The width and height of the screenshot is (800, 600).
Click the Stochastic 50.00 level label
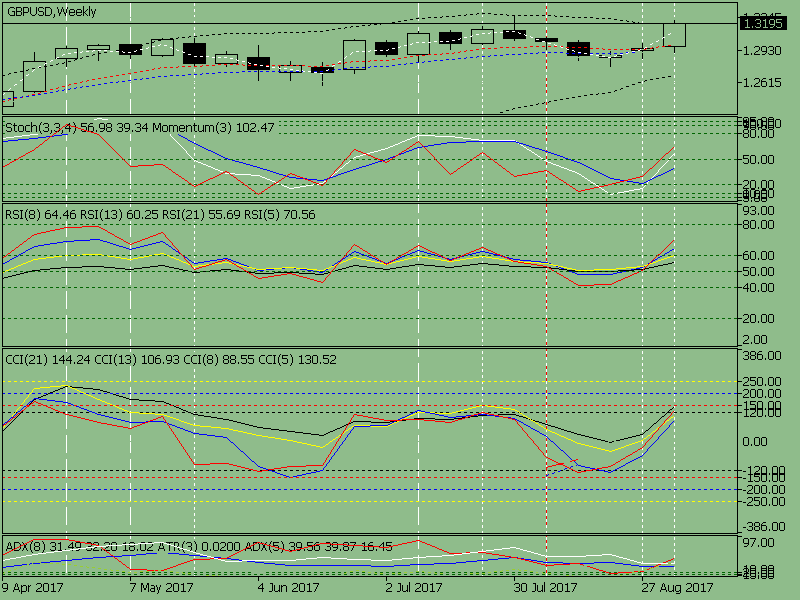[758, 160]
